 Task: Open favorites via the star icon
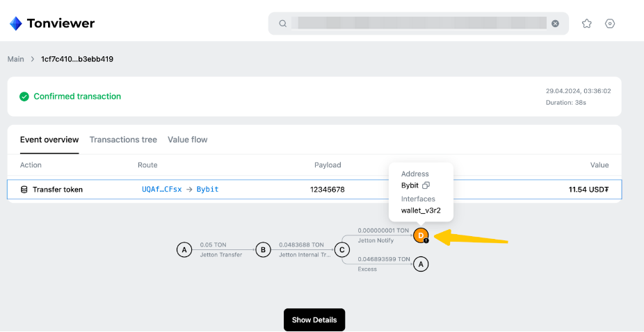[x=586, y=24]
